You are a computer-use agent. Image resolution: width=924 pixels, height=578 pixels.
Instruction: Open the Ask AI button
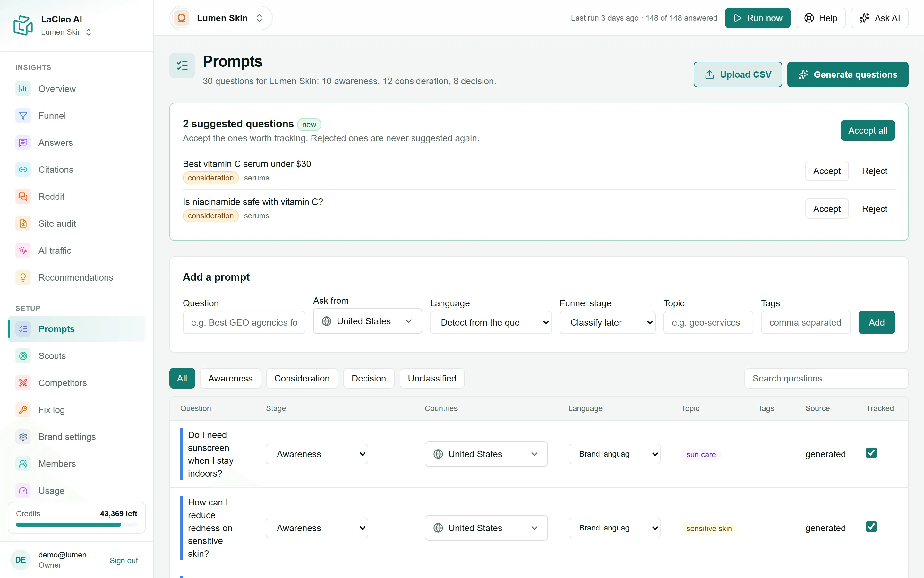879,18
